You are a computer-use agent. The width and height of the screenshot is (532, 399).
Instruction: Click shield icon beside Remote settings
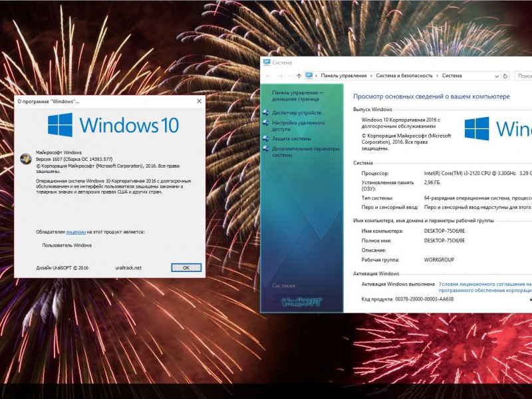(x=266, y=123)
